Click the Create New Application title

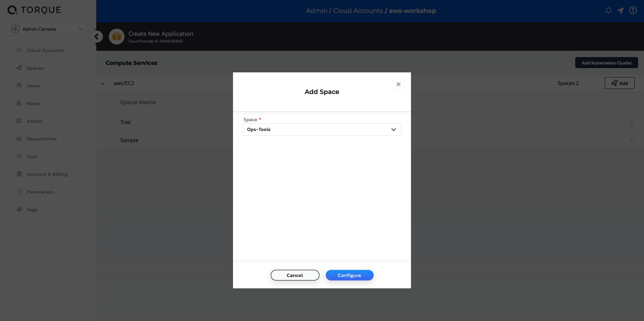tap(161, 34)
